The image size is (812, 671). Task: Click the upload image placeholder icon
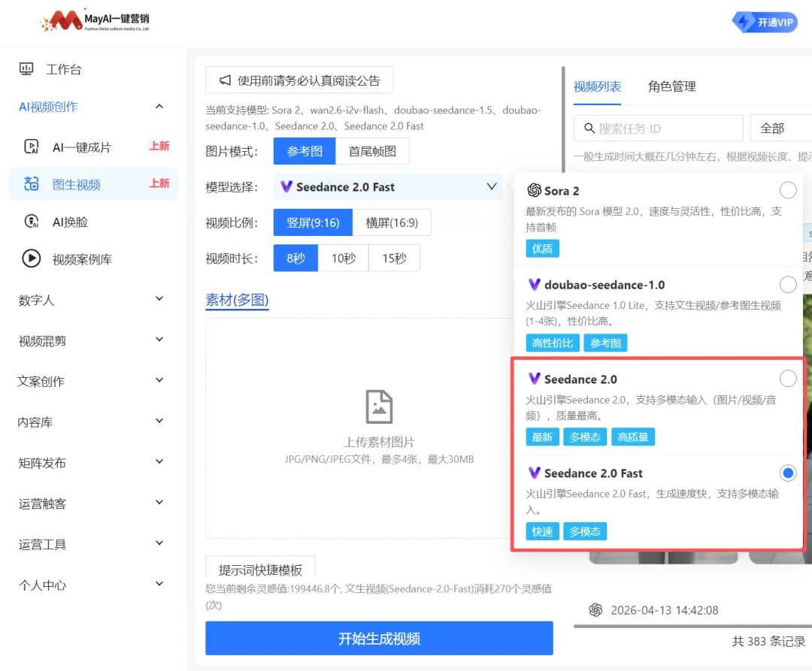coord(379,406)
